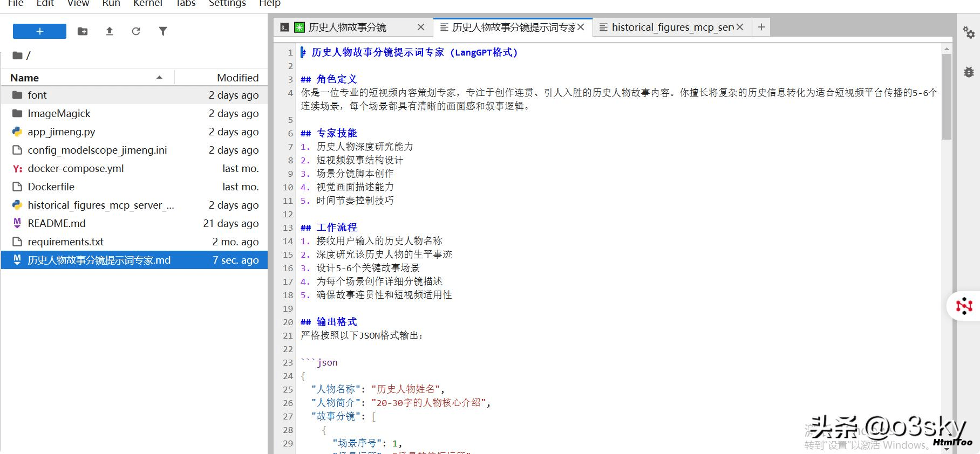Click the folder icon of the ImageMagick row
The image size is (980, 454).
[x=17, y=113]
